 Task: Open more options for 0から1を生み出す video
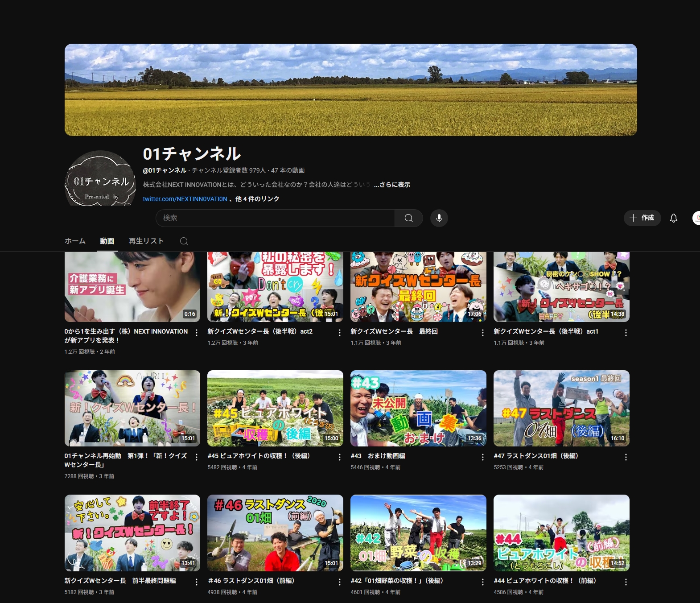pyautogui.click(x=197, y=333)
